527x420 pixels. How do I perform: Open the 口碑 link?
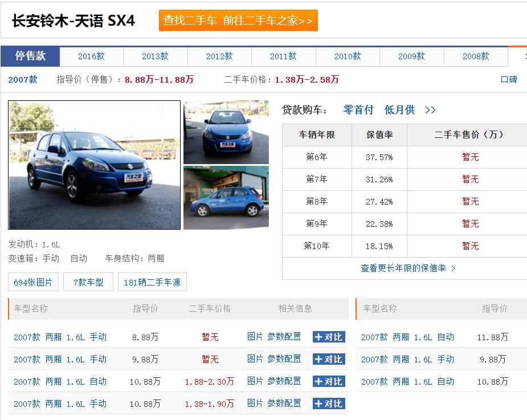(x=508, y=80)
